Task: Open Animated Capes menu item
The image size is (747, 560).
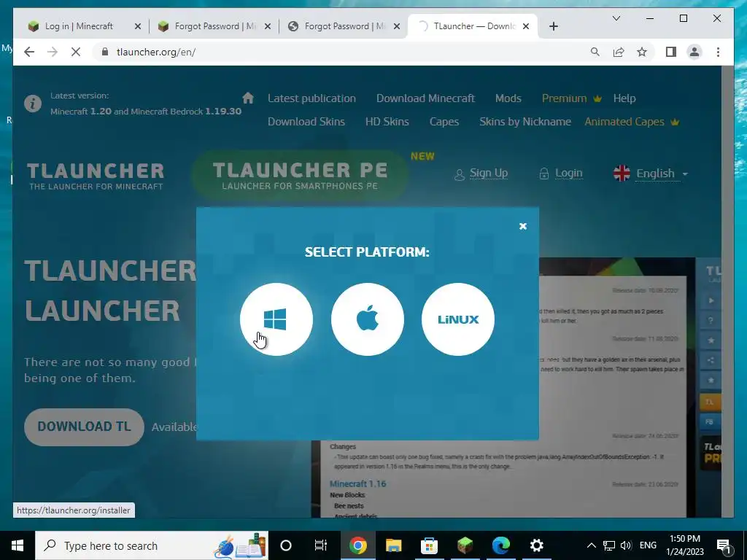Action: click(x=632, y=122)
